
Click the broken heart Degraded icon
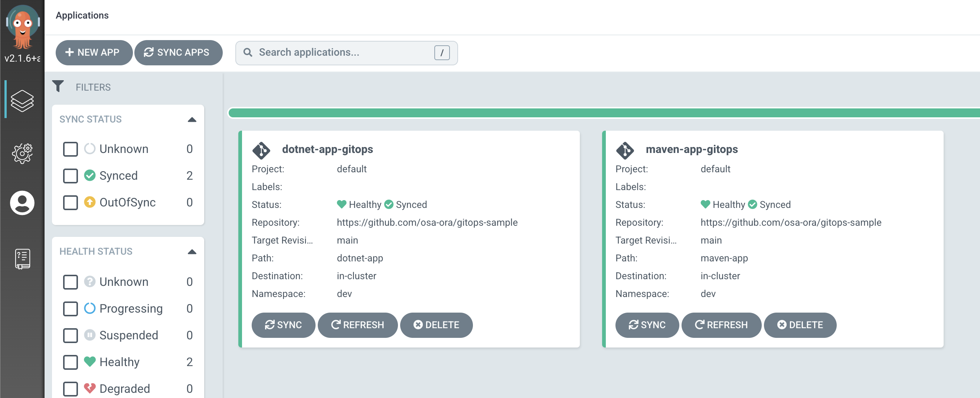point(90,388)
